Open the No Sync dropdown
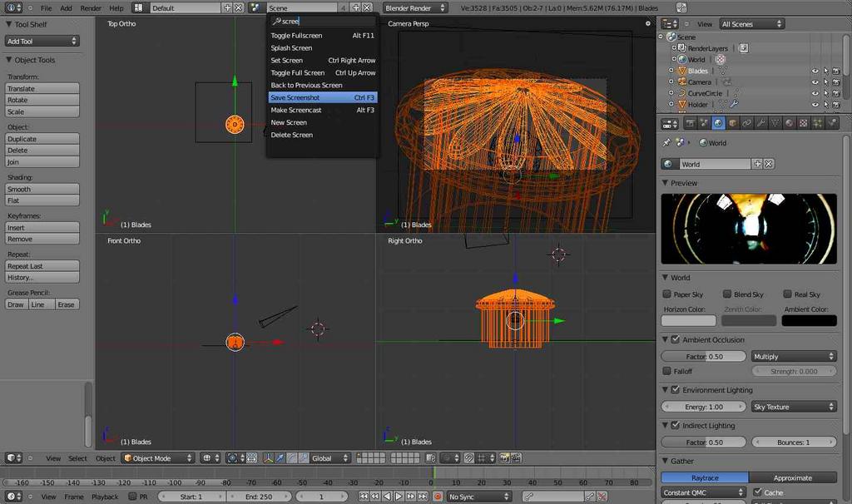Screen dimensions: 852x504 pos(479,497)
